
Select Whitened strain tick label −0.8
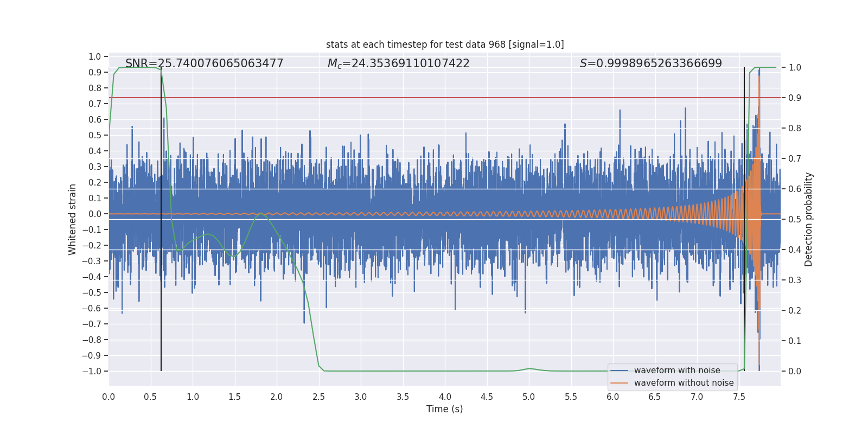click(x=92, y=340)
